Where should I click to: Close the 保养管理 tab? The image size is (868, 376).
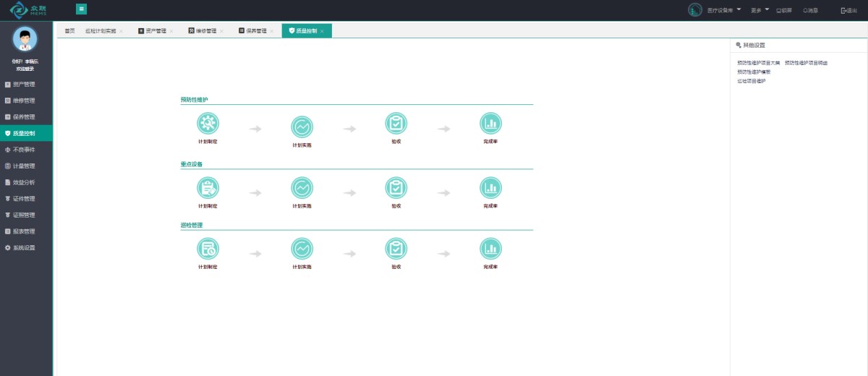point(272,31)
